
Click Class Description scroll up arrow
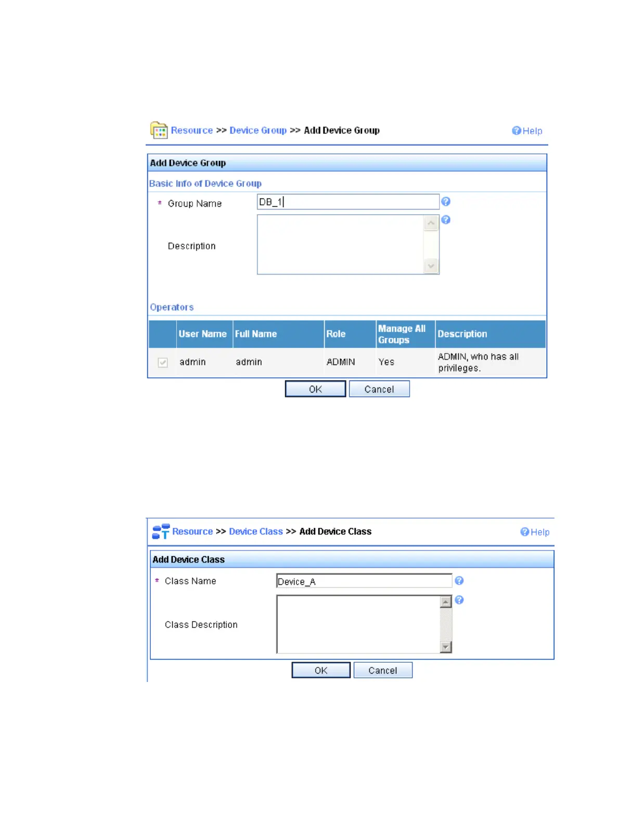tap(446, 602)
